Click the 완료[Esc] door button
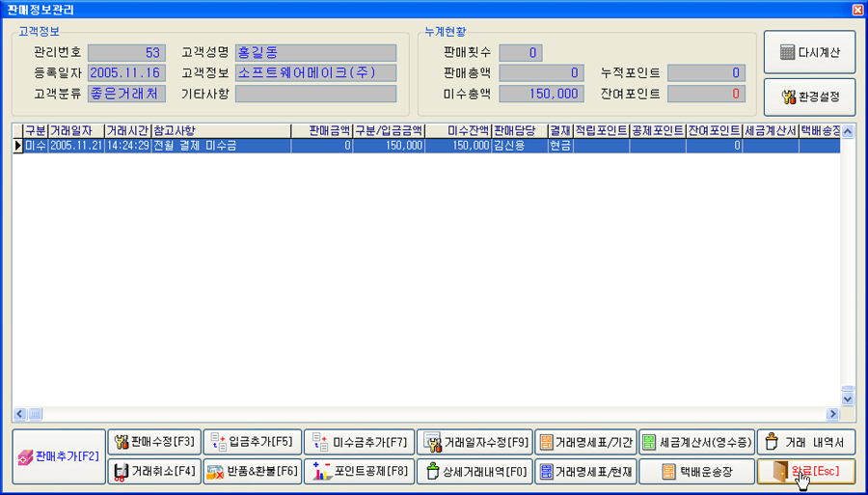Viewport: 868px width, 495px height. [806, 471]
